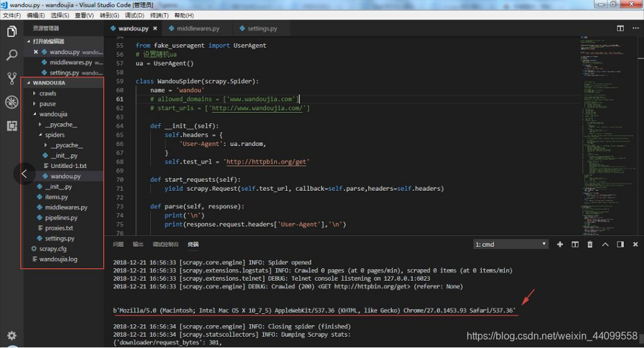Expand the crawls folder
This screenshot has width=644, height=348.
(x=35, y=93)
